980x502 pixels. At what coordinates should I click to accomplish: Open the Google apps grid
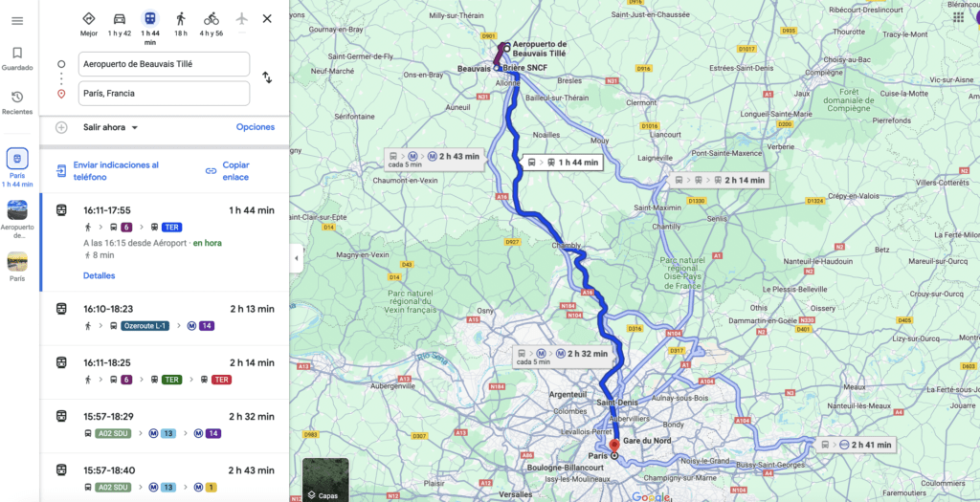(x=958, y=17)
